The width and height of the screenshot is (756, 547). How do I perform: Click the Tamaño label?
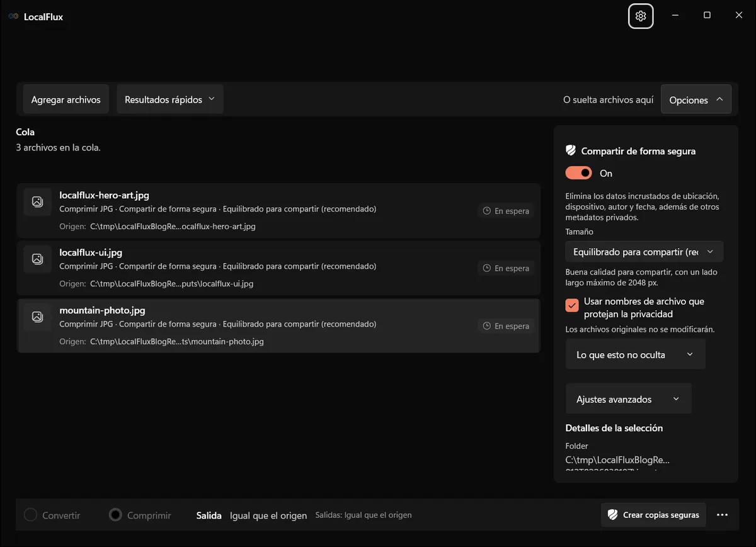pyautogui.click(x=580, y=232)
